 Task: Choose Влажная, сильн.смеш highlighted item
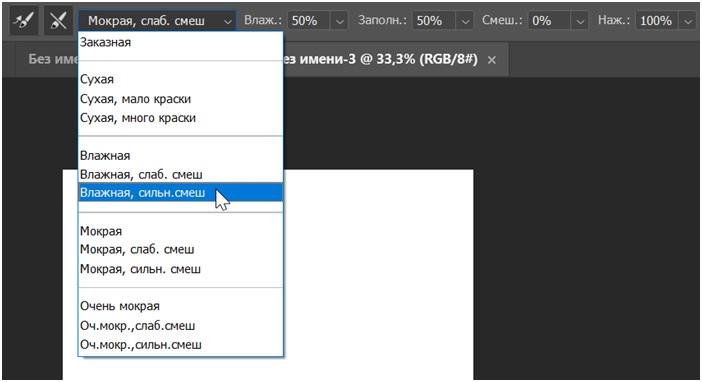point(180,193)
